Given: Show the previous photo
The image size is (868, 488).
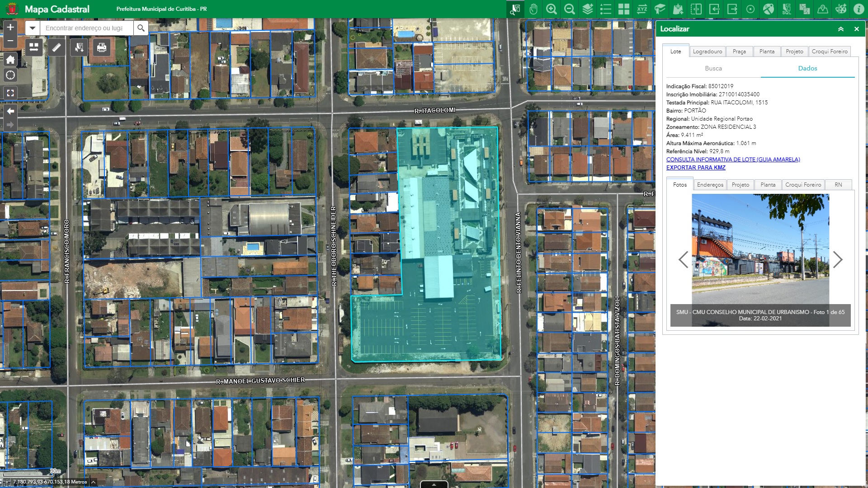Looking at the screenshot, I should (683, 259).
